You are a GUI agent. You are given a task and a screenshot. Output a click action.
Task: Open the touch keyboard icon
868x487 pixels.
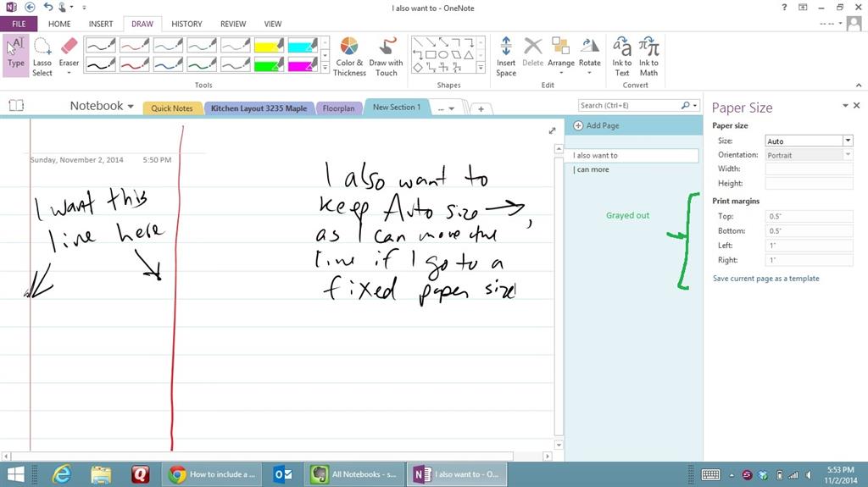coord(711,475)
